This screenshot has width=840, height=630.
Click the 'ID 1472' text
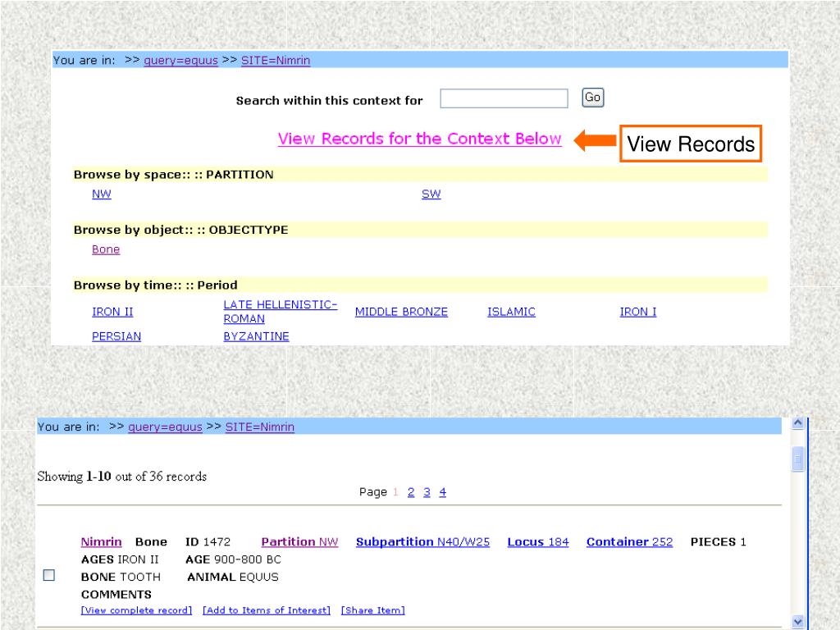[208, 541]
